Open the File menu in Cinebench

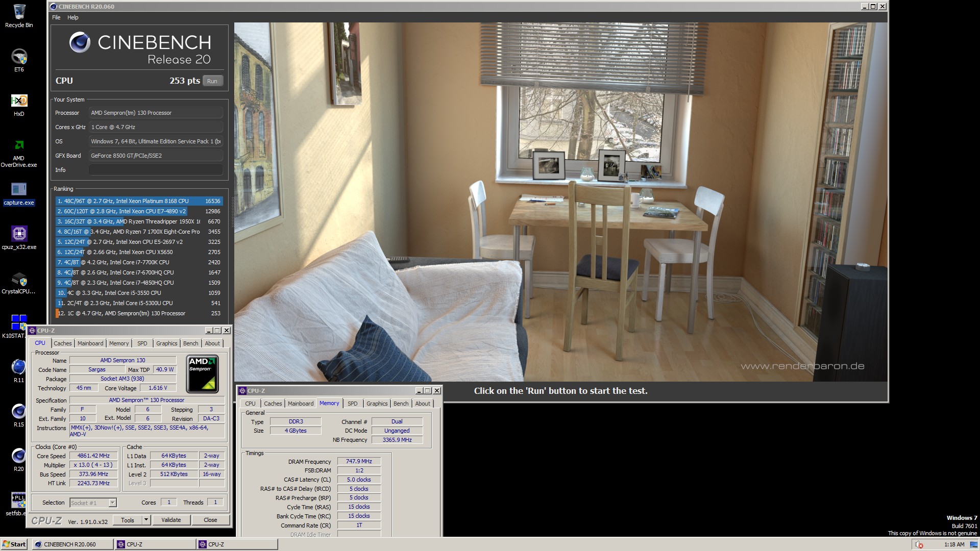(56, 17)
